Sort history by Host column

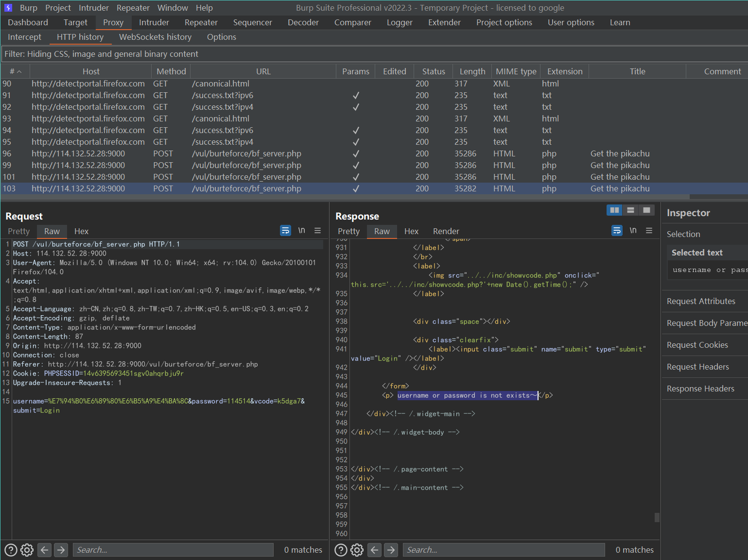(x=91, y=71)
